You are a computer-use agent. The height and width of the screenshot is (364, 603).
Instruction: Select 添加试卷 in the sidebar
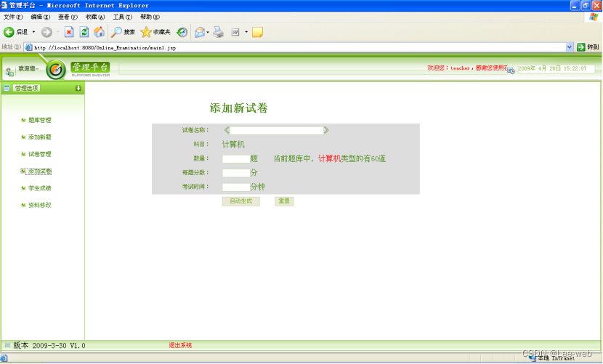(39, 171)
